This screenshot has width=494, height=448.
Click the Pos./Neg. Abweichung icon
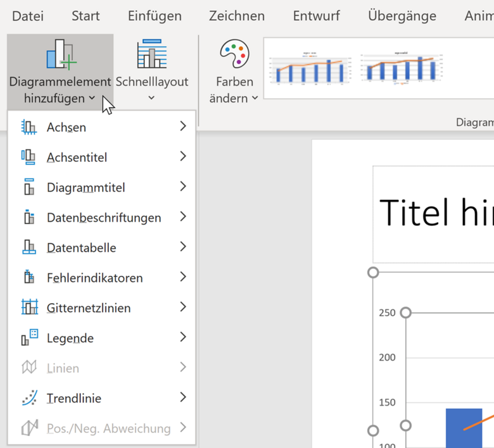pos(30,428)
